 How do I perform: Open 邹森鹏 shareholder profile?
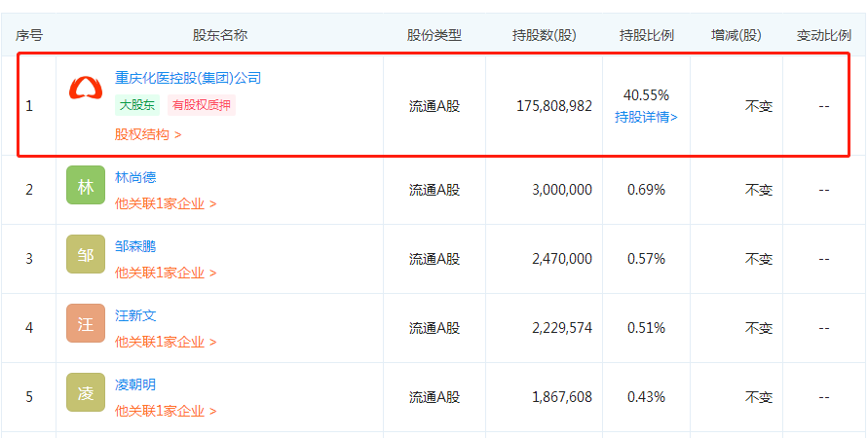click(135, 246)
